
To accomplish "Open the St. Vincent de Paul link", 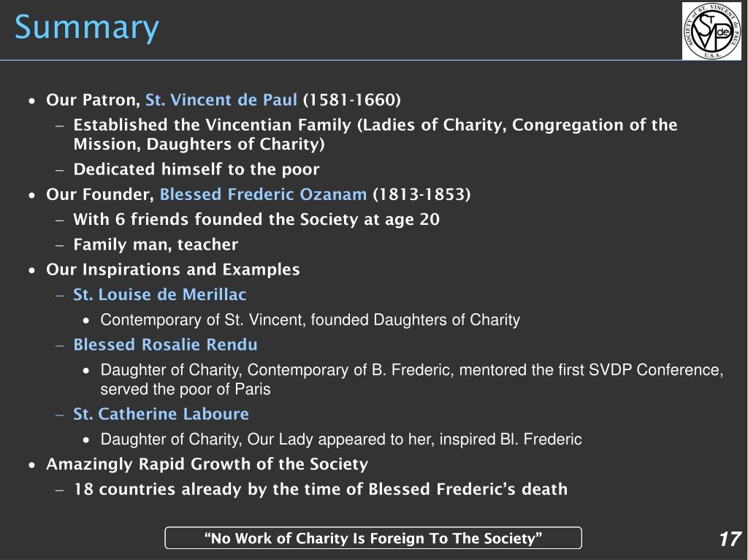I will (x=221, y=100).
